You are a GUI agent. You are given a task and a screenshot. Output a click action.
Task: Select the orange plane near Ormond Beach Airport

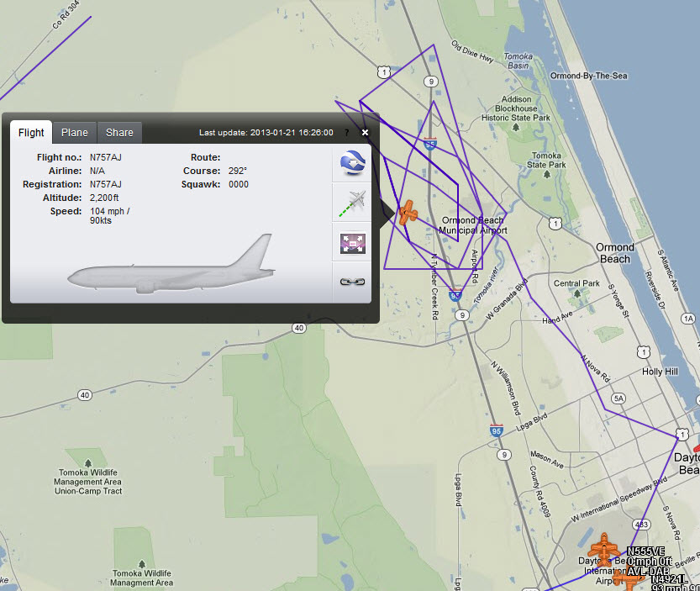pyautogui.click(x=408, y=213)
